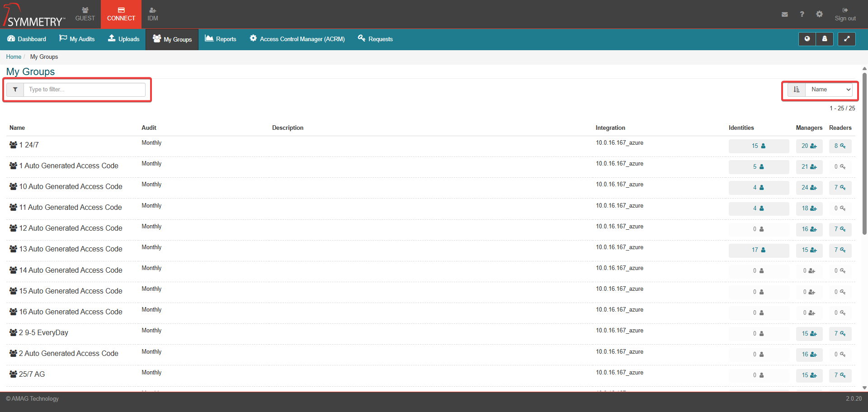Click the filter funnel icon
Viewport: 868px width, 412px height.
tap(15, 90)
